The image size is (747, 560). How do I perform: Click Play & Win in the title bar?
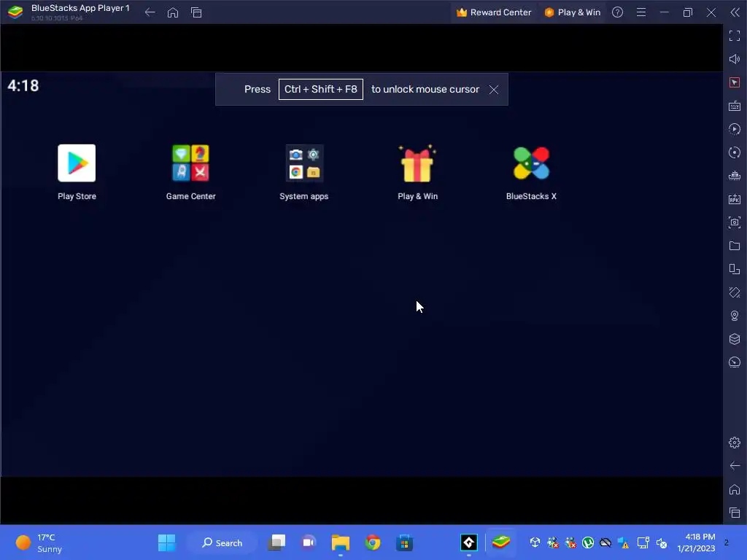click(x=572, y=12)
